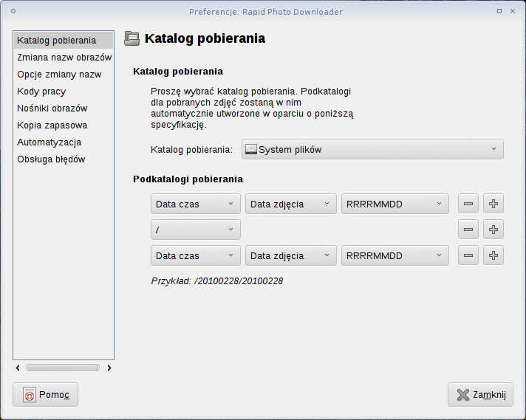The width and height of the screenshot is (526, 420).
Task: Close the window with the title bar X
Action: [x=513, y=11]
